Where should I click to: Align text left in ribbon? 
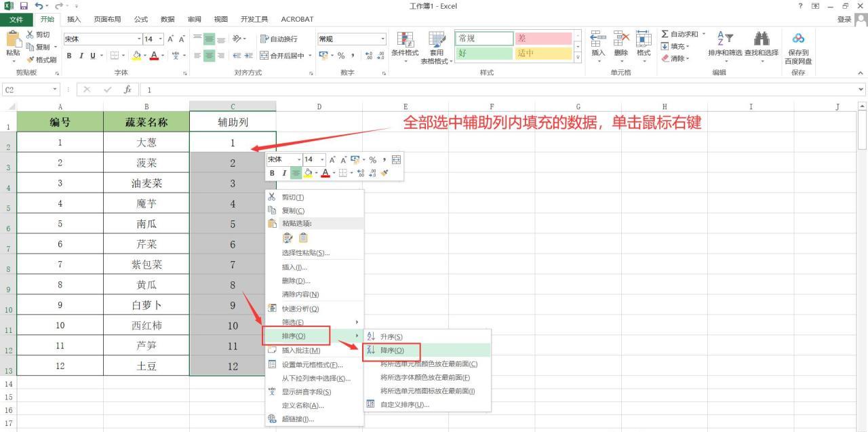pos(198,56)
